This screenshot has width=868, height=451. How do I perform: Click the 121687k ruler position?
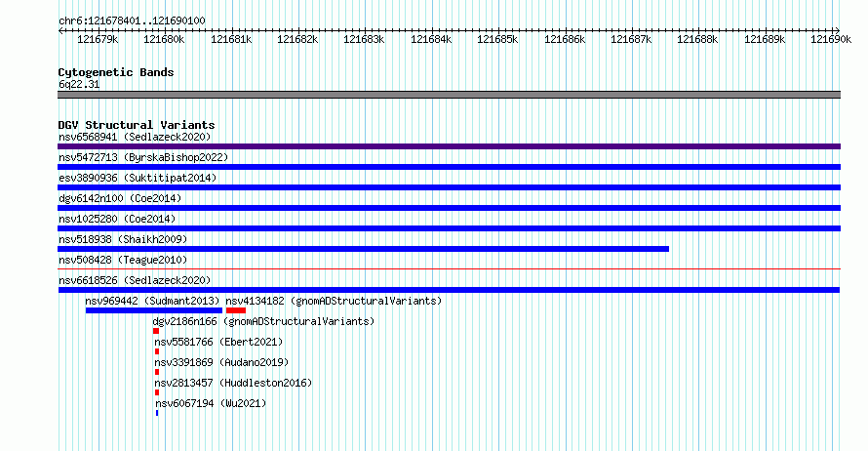click(x=630, y=39)
